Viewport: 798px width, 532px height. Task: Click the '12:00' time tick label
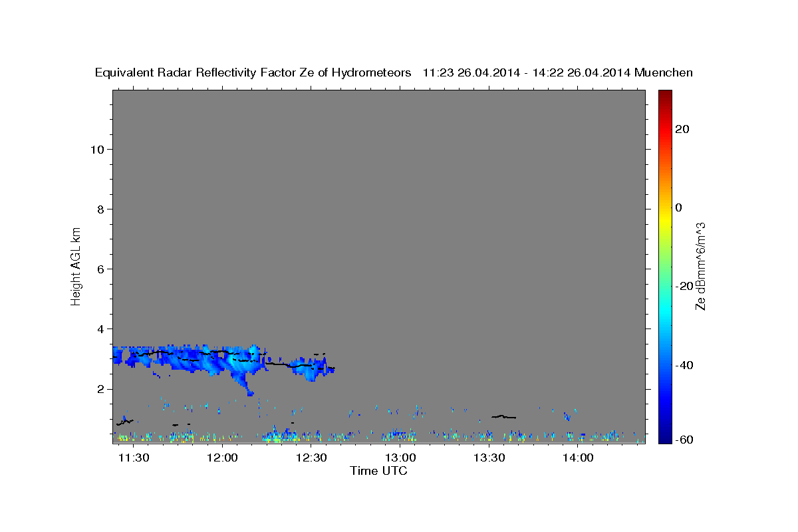223,458
